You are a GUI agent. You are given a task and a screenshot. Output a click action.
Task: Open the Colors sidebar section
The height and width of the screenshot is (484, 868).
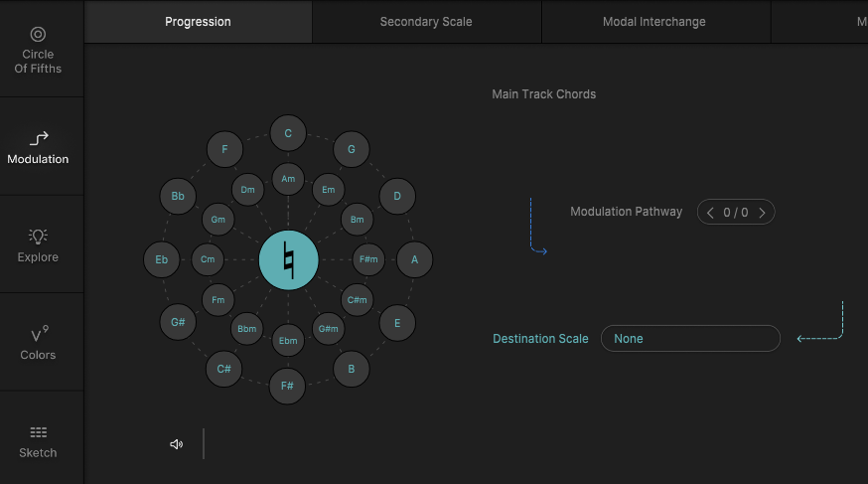38,342
